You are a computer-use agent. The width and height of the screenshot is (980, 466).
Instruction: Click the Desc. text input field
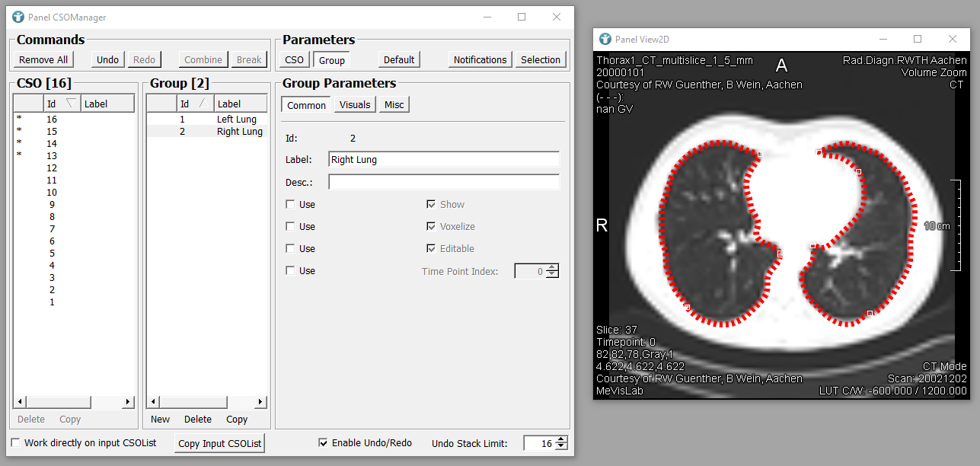[x=444, y=182]
